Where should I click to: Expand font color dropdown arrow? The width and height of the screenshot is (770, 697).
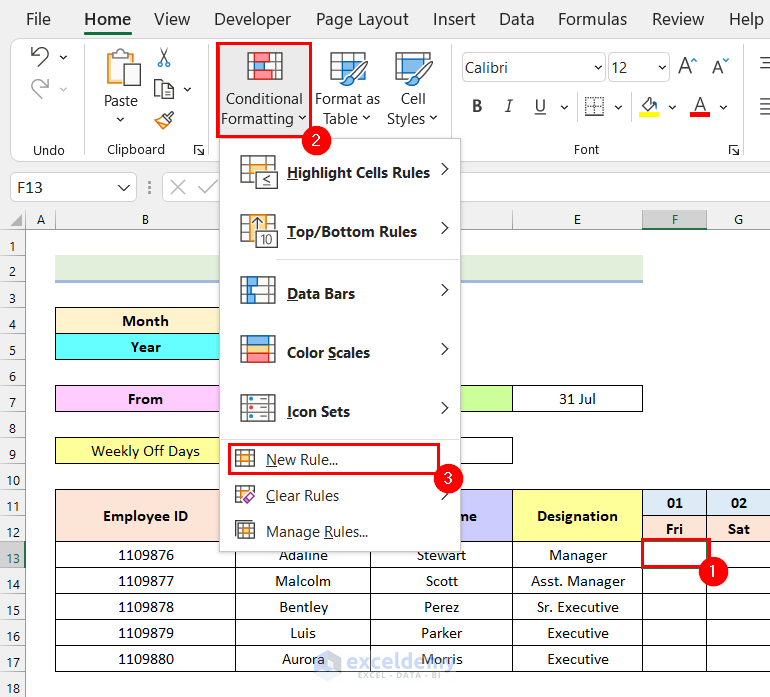pyautogui.click(x=723, y=107)
